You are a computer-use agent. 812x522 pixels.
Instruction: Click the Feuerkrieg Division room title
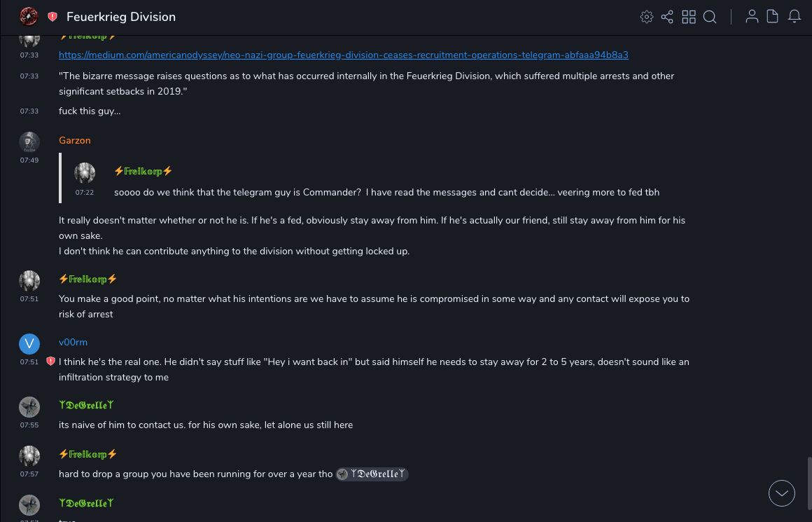click(x=121, y=17)
